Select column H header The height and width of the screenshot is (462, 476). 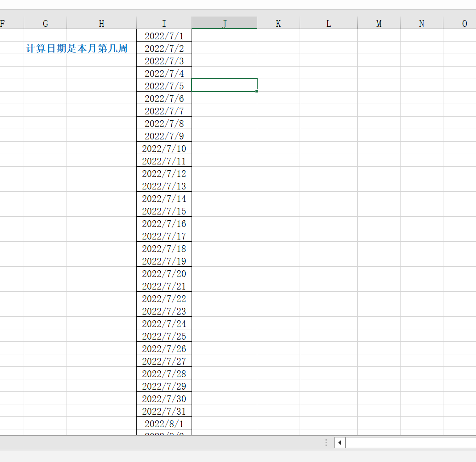tap(101, 23)
